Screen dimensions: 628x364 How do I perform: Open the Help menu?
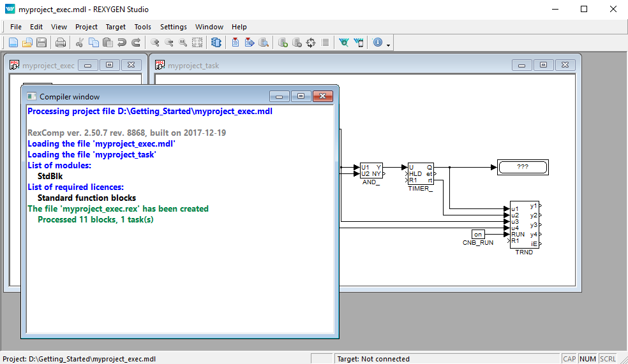click(239, 27)
